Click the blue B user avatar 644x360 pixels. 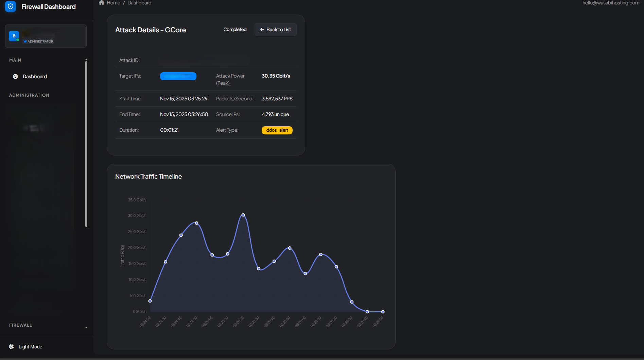point(14,36)
